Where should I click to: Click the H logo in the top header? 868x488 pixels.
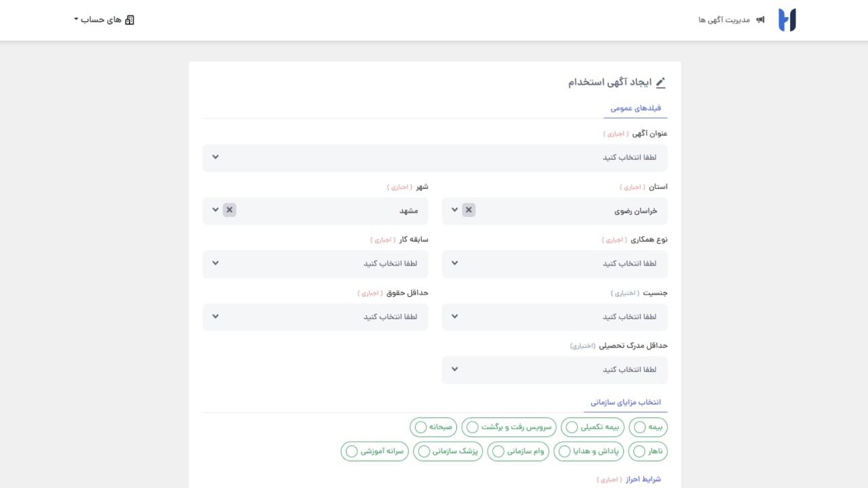[787, 20]
